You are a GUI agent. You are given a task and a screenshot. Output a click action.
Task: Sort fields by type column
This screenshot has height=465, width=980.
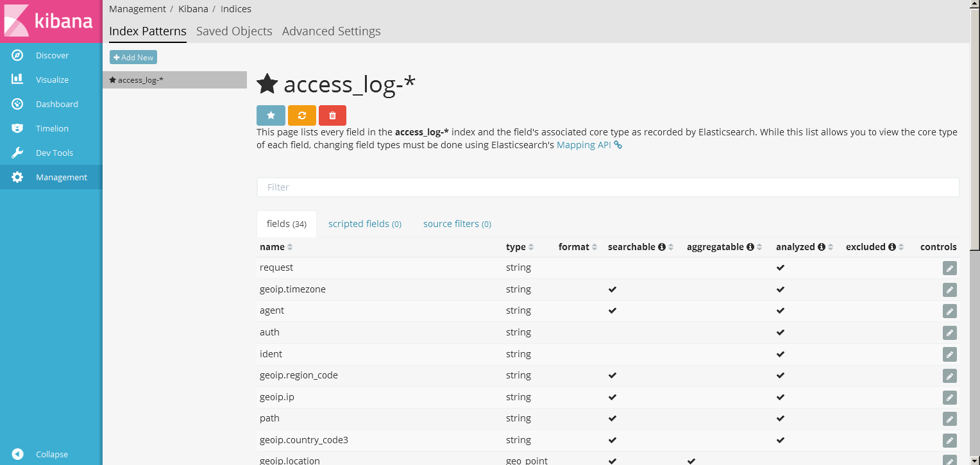pyautogui.click(x=531, y=248)
